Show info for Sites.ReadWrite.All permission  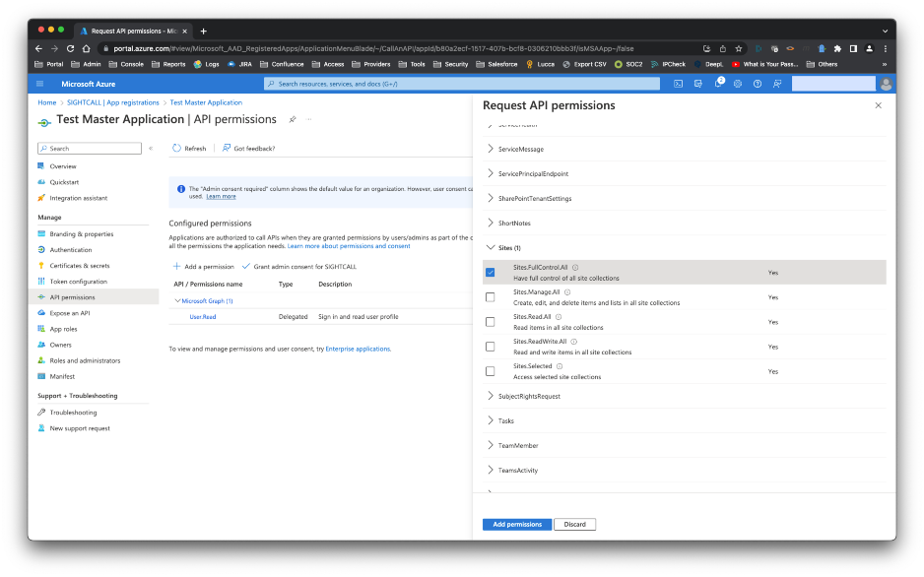coord(574,342)
